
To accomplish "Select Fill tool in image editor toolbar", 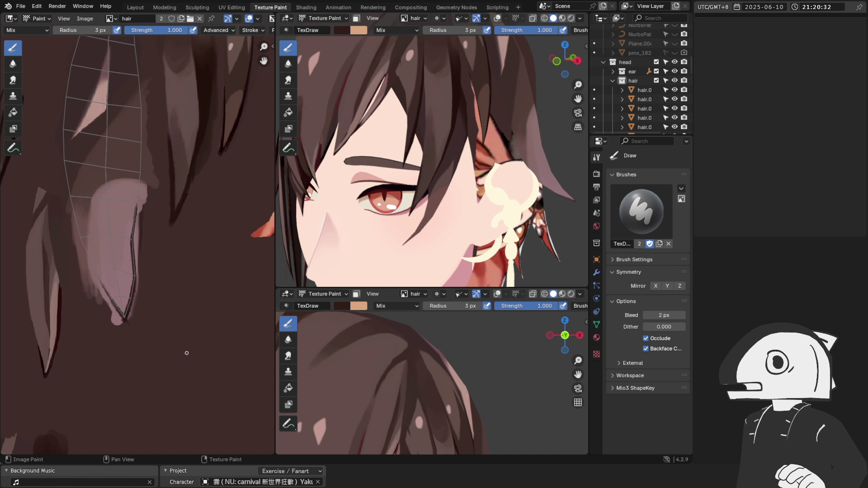I will click(x=13, y=113).
